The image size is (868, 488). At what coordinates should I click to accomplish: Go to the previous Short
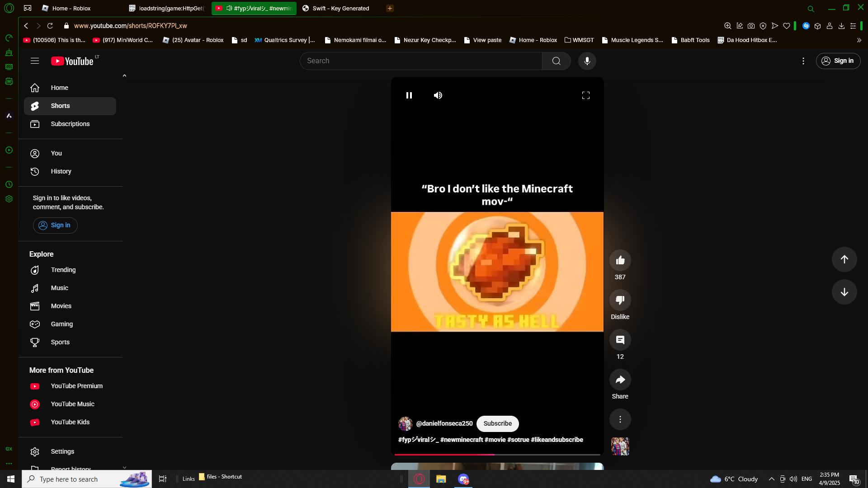(x=844, y=259)
